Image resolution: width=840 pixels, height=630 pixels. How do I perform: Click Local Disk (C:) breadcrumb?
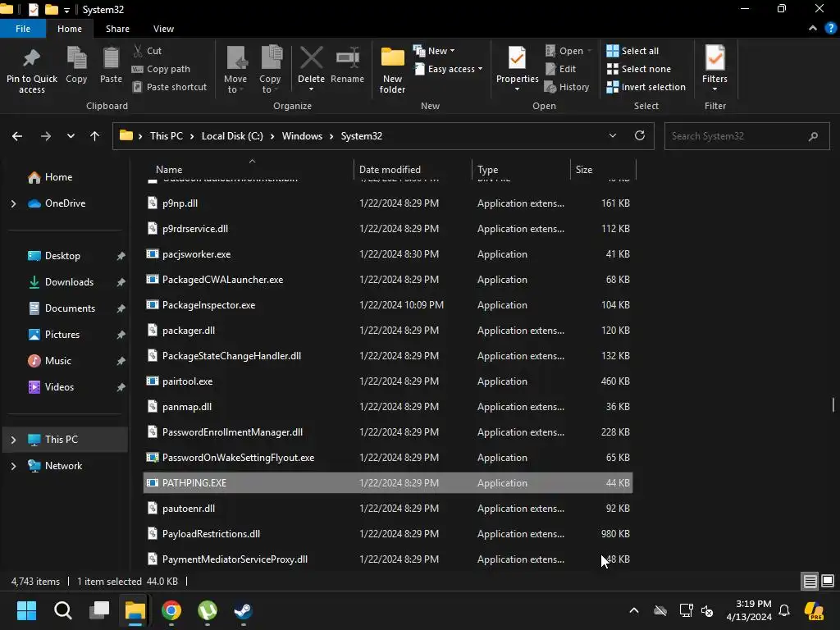click(232, 136)
